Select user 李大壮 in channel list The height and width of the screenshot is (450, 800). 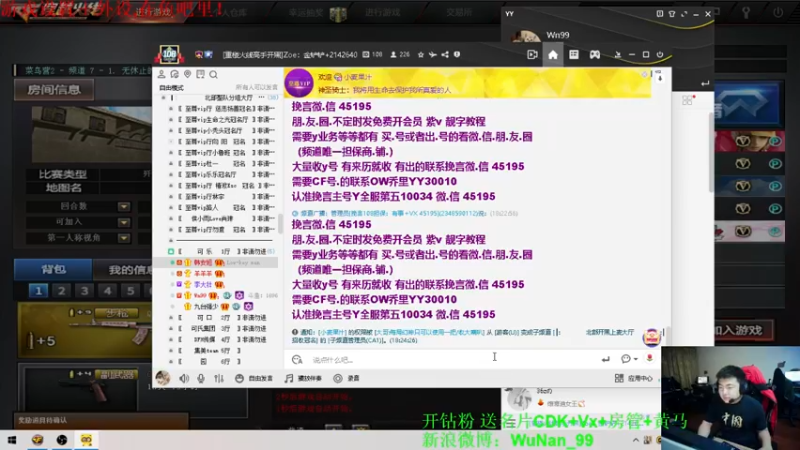point(203,285)
